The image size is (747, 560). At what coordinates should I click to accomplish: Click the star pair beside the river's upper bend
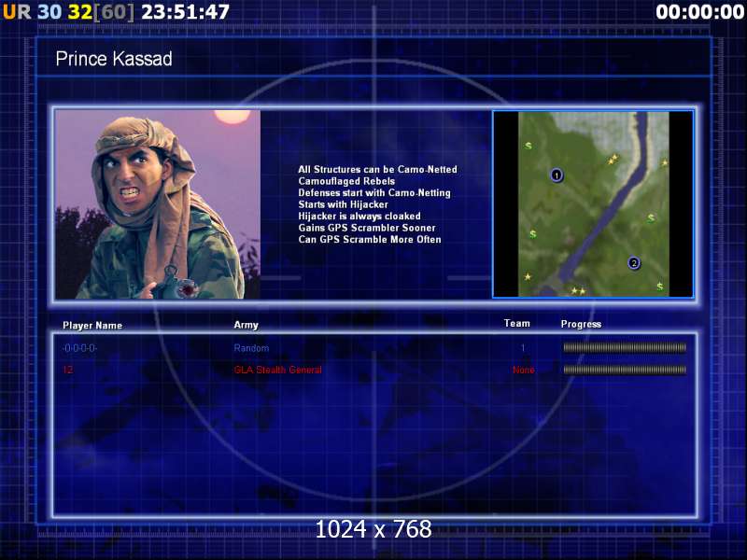click(613, 159)
